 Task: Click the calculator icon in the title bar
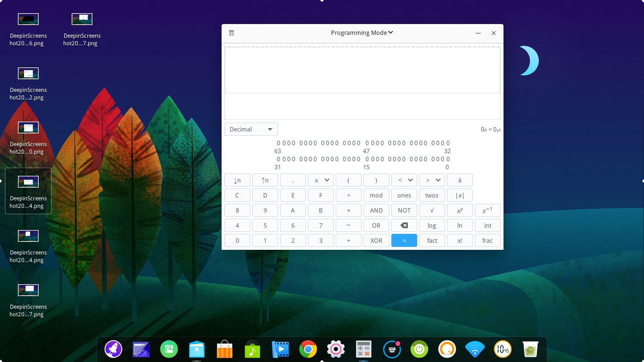click(231, 33)
